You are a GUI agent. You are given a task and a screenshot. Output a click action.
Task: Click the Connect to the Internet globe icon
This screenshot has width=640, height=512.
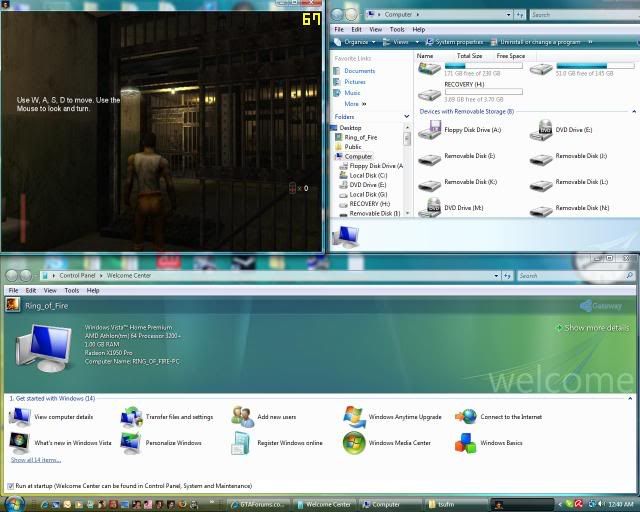(466, 416)
